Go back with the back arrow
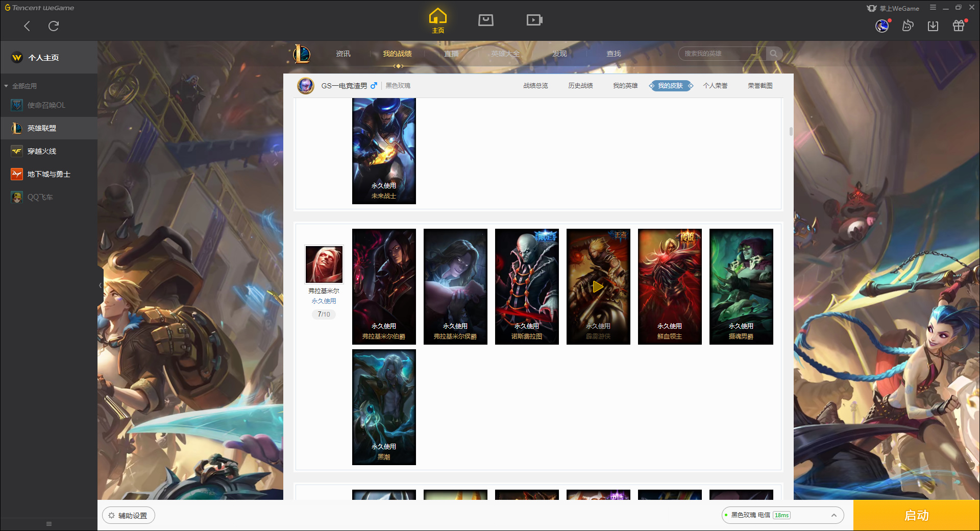The height and width of the screenshot is (531, 980). (27, 26)
